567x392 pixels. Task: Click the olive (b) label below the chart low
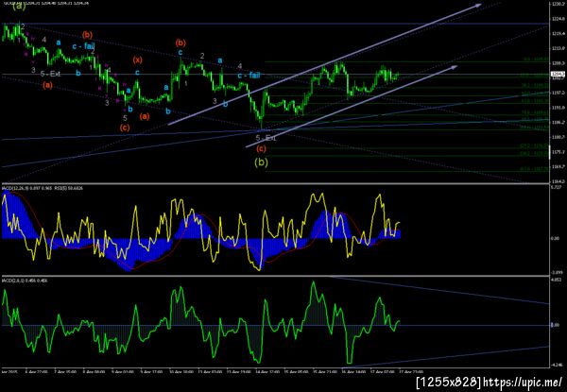click(x=261, y=162)
